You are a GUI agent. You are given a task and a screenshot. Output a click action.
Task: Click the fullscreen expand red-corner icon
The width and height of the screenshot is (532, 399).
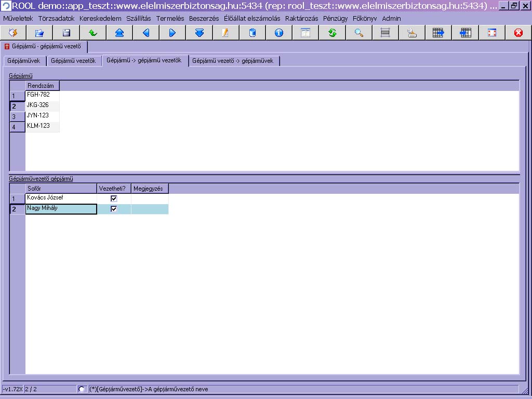pyautogui.click(x=492, y=33)
